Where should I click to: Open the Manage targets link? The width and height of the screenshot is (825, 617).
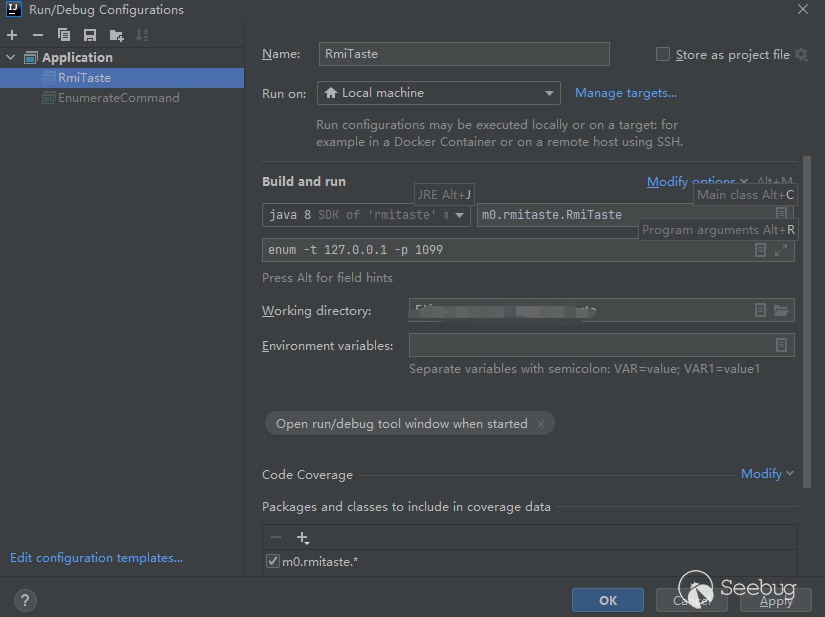pos(625,93)
